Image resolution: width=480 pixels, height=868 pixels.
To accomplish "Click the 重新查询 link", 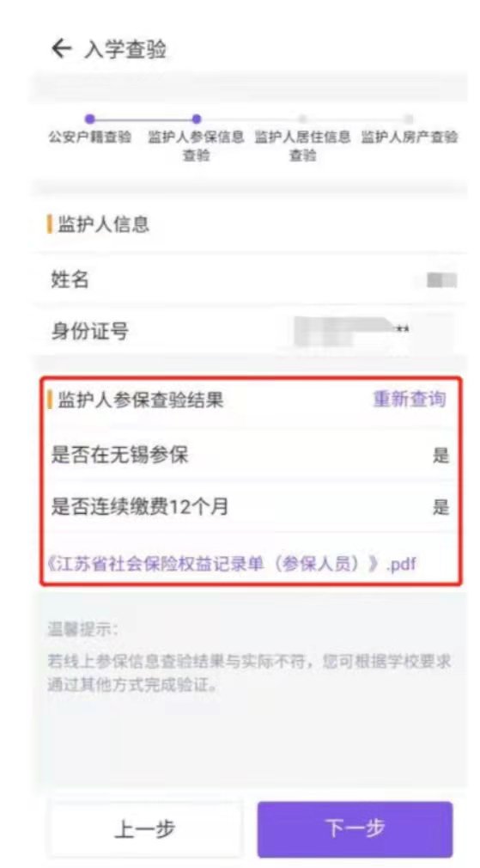I will [x=410, y=399].
